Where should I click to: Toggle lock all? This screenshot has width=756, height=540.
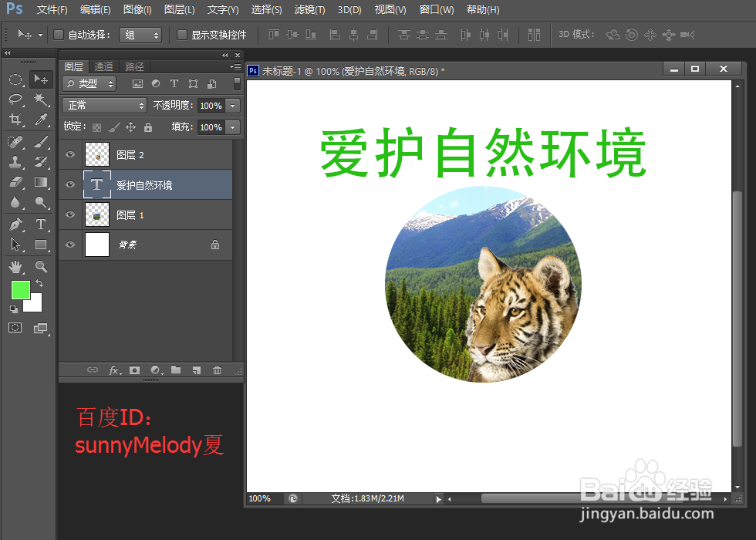pyautogui.click(x=148, y=127)
